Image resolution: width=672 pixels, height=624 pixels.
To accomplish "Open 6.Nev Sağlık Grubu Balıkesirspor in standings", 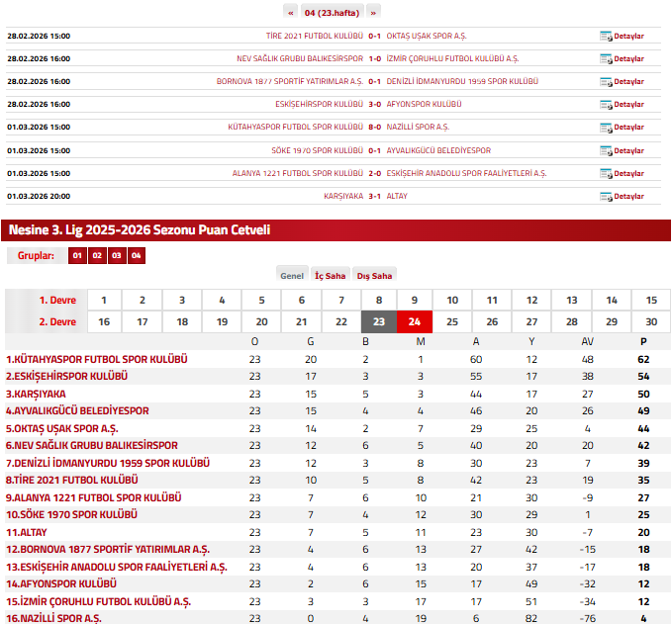I will point(92,446).
